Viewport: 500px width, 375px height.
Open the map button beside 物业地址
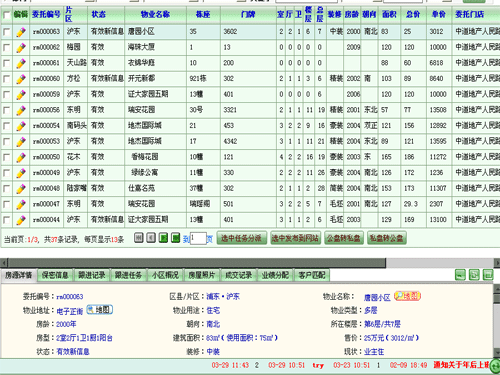[100, 310]
